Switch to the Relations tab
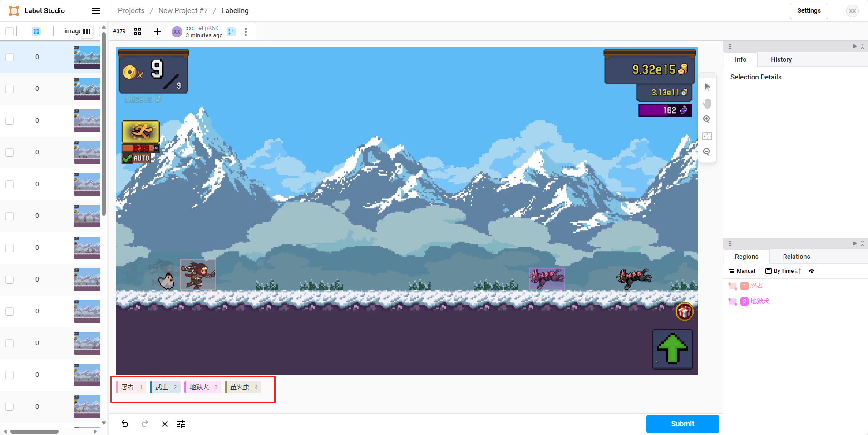The height and width of the screenshot is (435, 868). click(796, 257)
